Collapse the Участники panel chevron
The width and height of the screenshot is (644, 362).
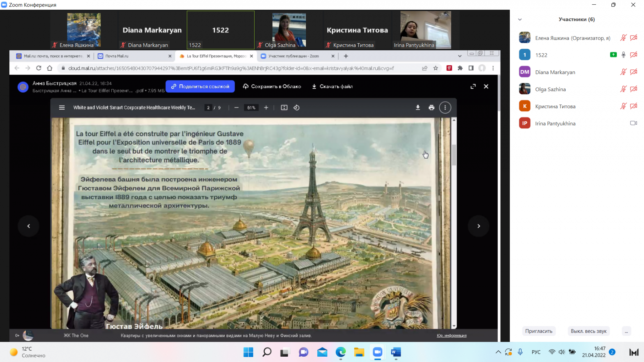click(520, 19)
